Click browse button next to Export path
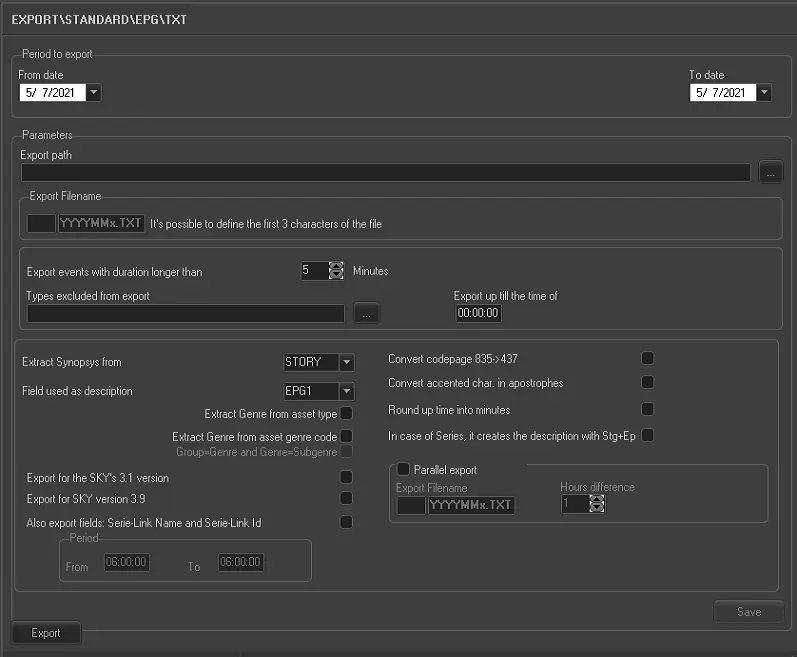This screenshot has height=657, width=797. (770, 172)
